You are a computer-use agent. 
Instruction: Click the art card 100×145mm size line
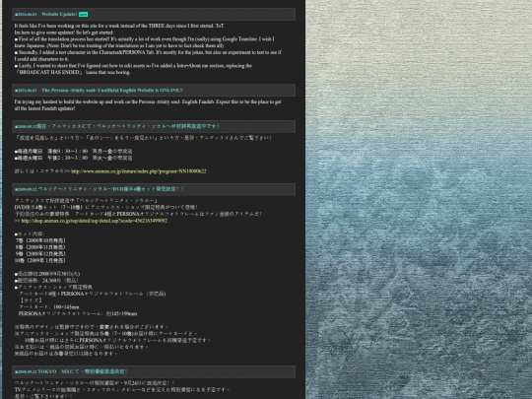49,307
